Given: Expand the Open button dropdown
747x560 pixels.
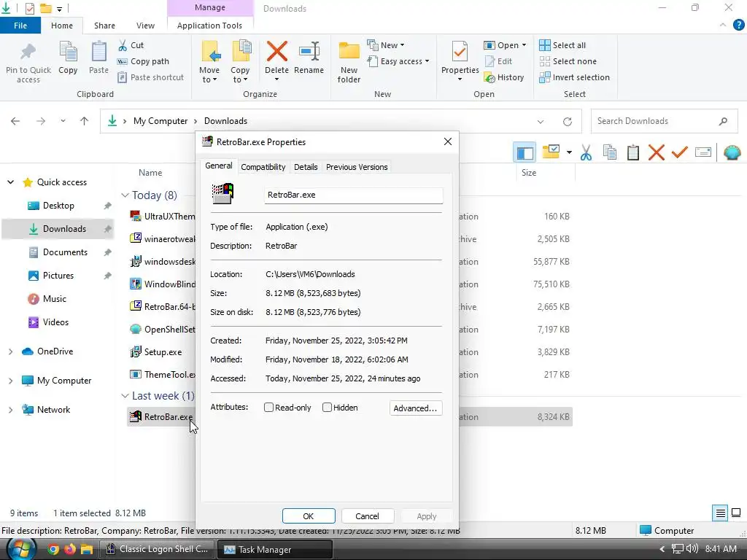Looking at the screenshot, I should click(x=524, y=45).
